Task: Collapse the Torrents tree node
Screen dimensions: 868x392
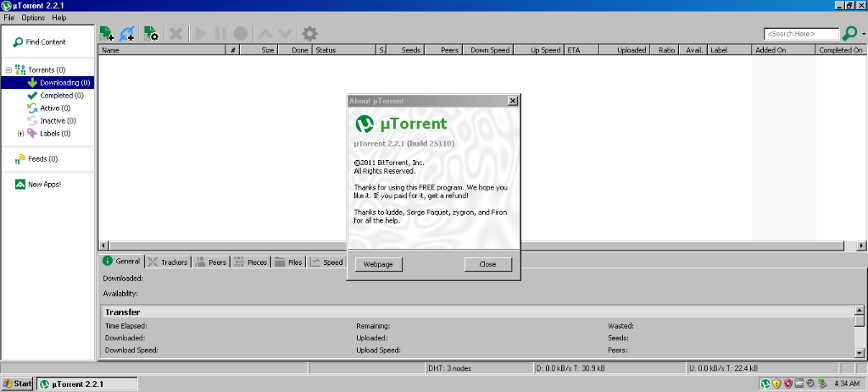Action: point(8,70)
